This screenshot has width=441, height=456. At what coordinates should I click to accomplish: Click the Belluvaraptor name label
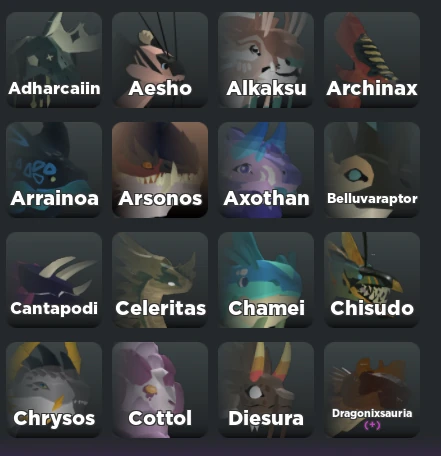pyautogui.click(x=372, y=199)
